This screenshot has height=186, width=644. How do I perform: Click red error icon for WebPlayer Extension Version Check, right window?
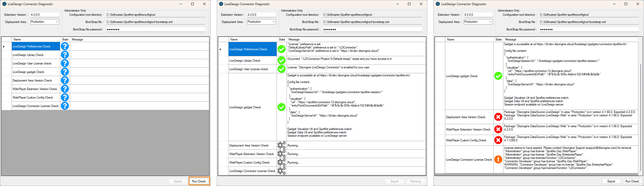(498, 129)
